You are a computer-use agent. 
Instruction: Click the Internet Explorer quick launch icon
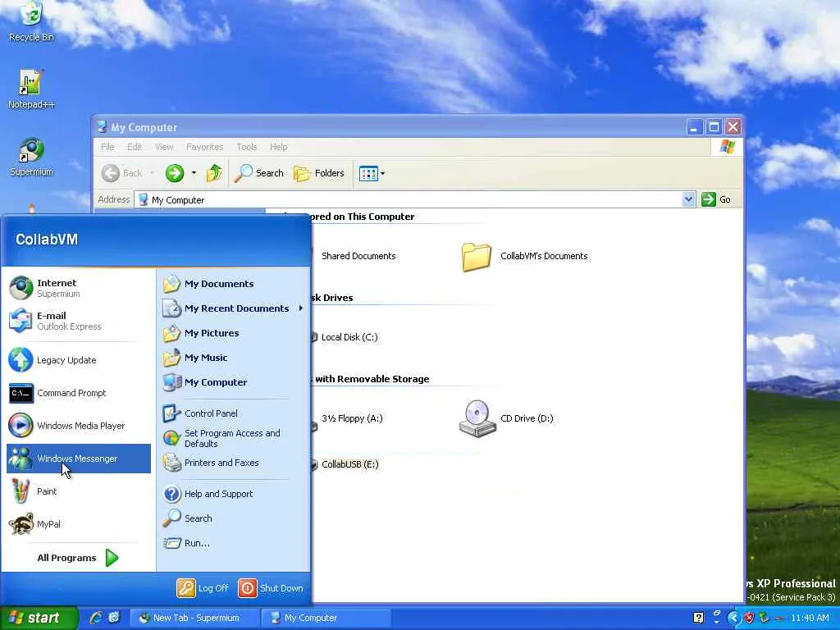(x=96, y=618)
